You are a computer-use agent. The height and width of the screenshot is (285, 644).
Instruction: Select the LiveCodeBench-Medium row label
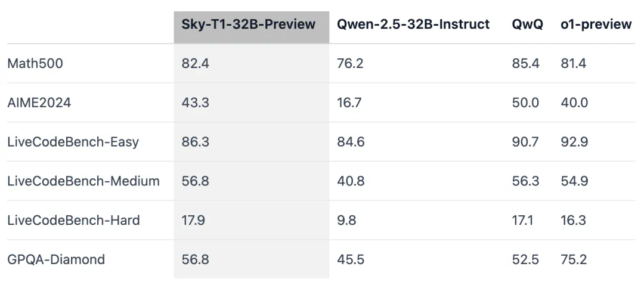click(x=83, y=181)
